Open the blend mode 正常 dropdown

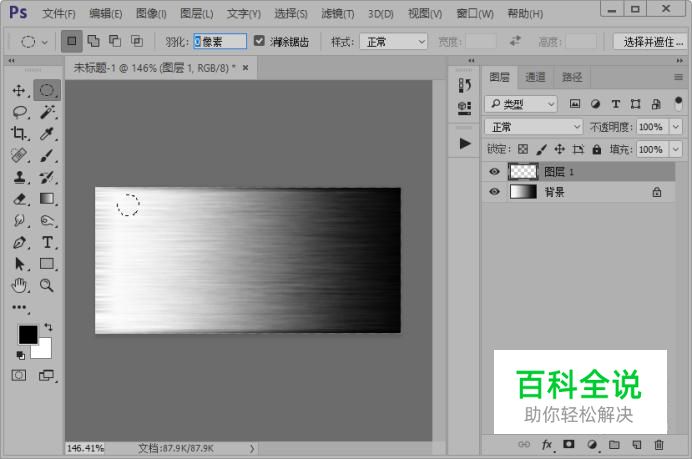[x=533, y=127]
